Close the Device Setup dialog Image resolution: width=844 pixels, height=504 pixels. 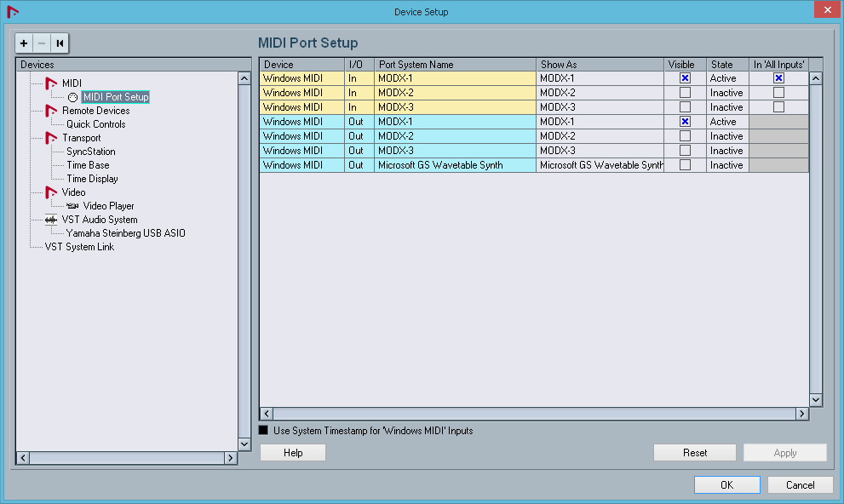pos(828,9)
